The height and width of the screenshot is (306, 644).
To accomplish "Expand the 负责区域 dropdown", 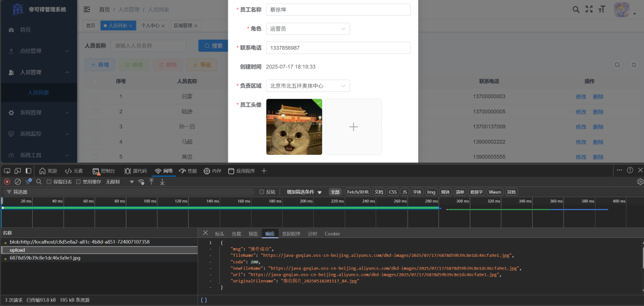I will coord(308,86).
